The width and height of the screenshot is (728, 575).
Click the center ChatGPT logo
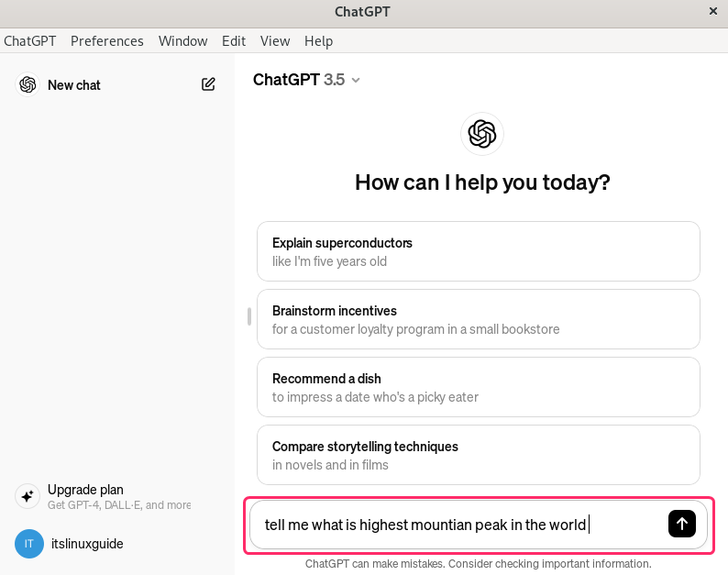click(481, 134)
